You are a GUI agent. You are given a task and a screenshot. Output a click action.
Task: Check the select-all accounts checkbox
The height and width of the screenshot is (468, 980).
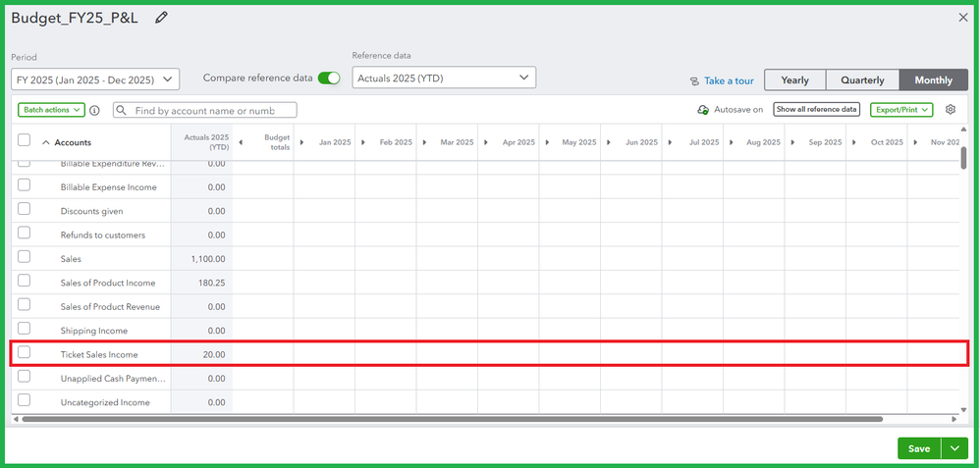click(24, 140)
